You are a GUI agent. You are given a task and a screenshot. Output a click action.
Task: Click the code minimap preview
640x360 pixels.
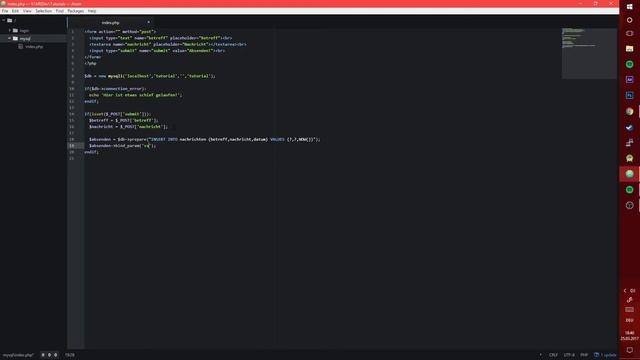[589, 53]
